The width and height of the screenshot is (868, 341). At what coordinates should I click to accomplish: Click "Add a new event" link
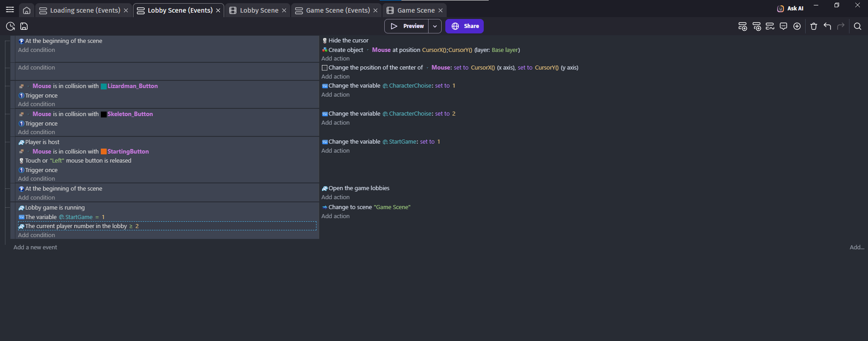[x=35, y=247]
